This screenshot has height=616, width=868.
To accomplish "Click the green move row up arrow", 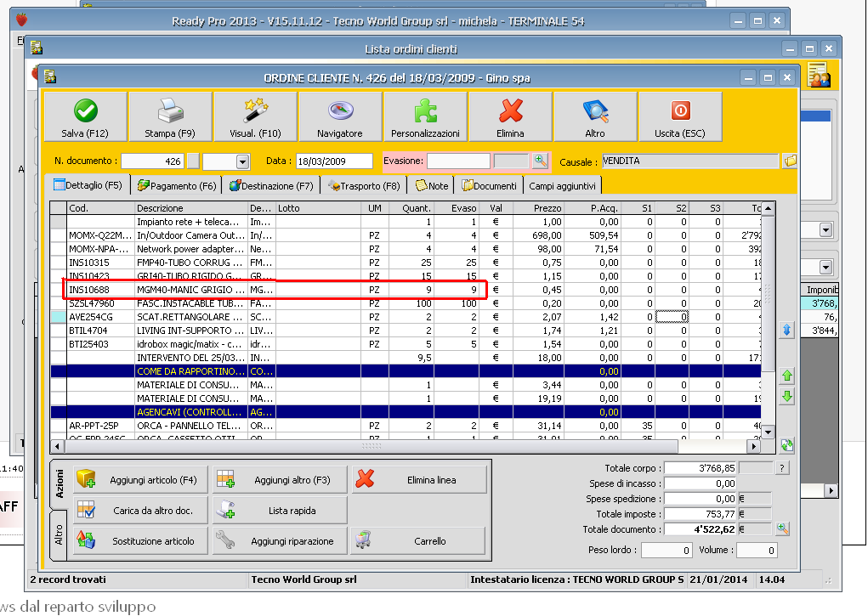I will point(787,376).
